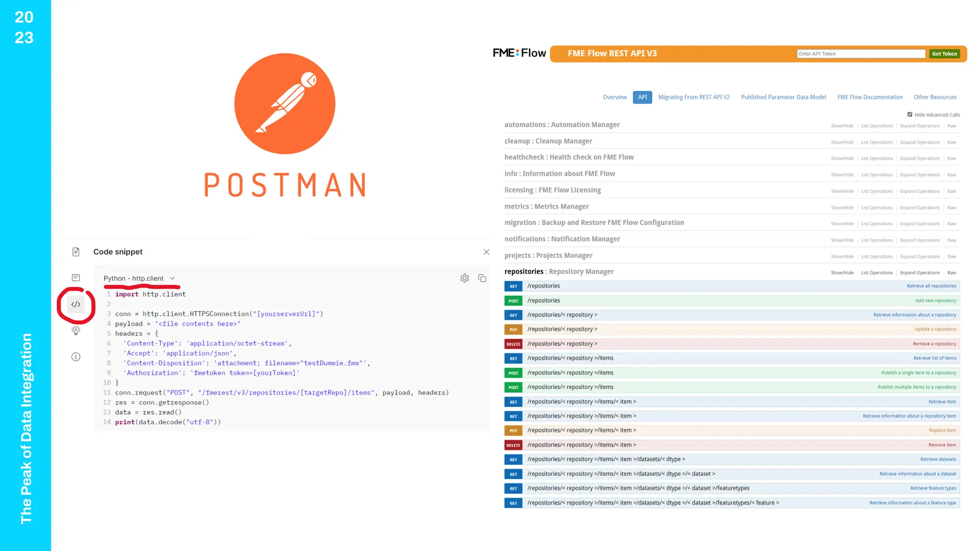Screen dimensions: 980x551
Task: Expand the red DELETE /repositories/<repository> row
Action: (562, 344)
